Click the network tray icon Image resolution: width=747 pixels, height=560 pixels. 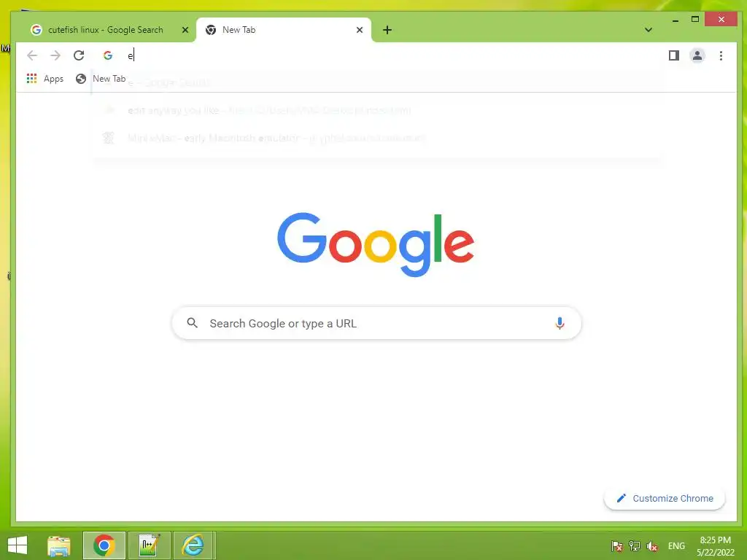click(634, 546)
